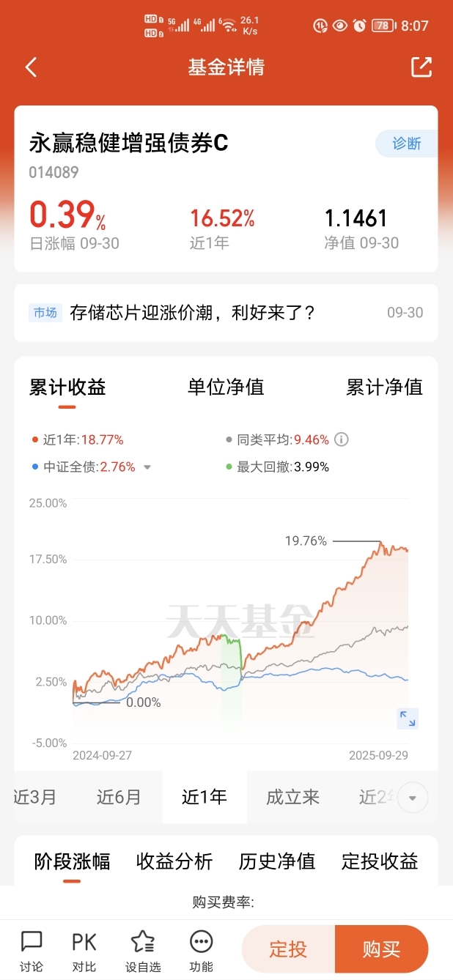Open the 存储芯片迎涨价潮 market news link

pyautogui.click(x=193, y=313)
